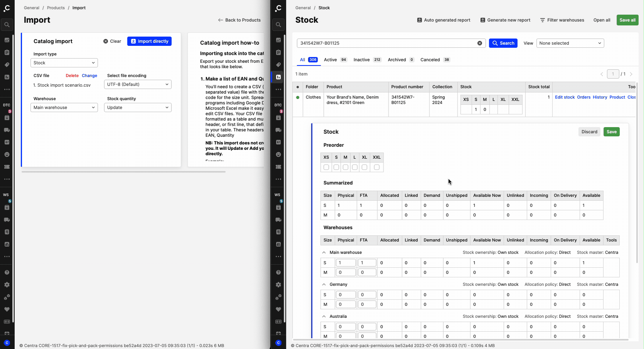Click the Filter warehouses button

click(562, 20)
